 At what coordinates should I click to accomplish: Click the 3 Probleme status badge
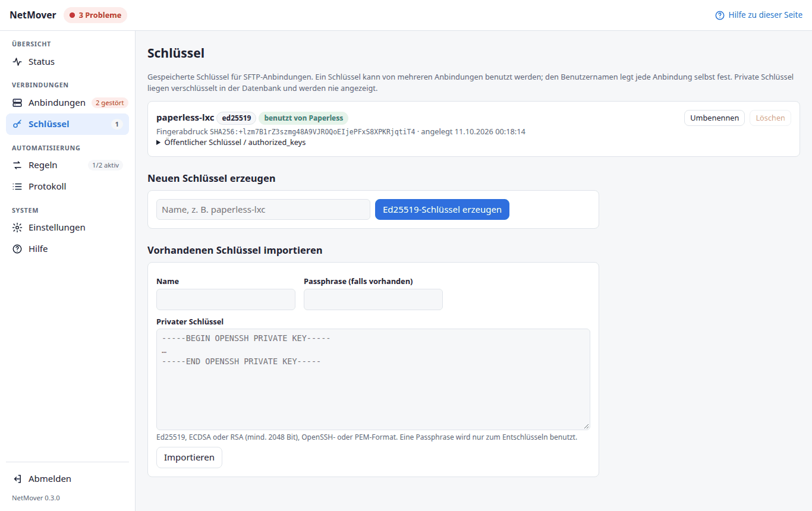pos(95,15)
